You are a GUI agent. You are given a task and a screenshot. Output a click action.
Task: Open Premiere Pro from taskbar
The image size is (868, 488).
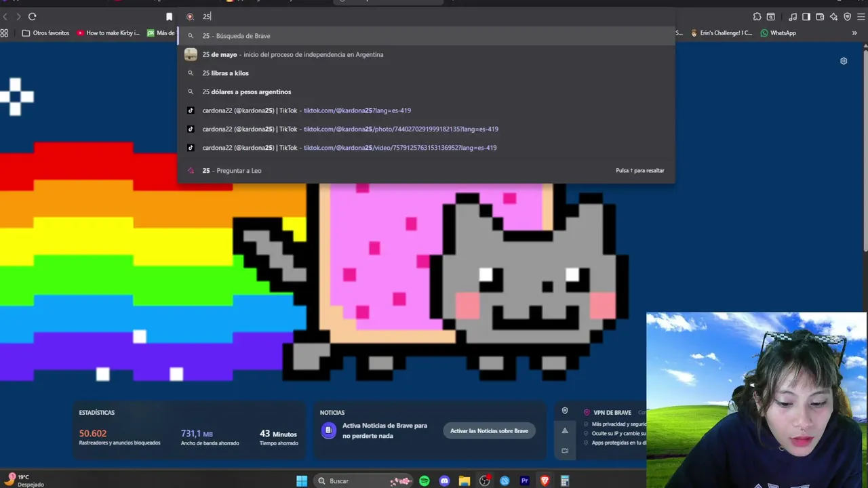pyautogui.click(x=524, y=481)
